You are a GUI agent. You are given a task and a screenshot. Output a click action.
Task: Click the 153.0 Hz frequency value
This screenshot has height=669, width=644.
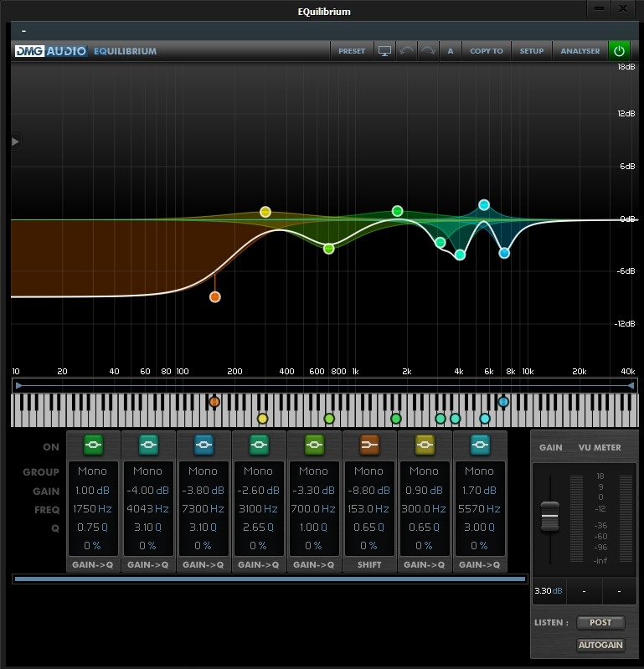point(368,509)
